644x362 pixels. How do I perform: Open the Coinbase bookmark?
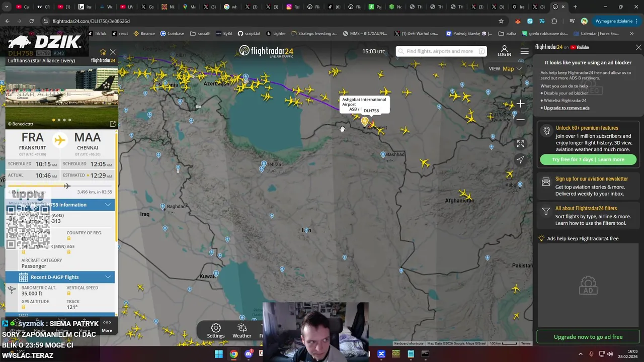tap(172, 34)
